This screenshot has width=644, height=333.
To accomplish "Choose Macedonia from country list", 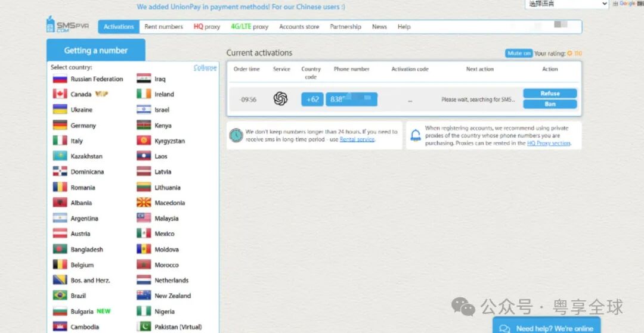I will point(169,203).
